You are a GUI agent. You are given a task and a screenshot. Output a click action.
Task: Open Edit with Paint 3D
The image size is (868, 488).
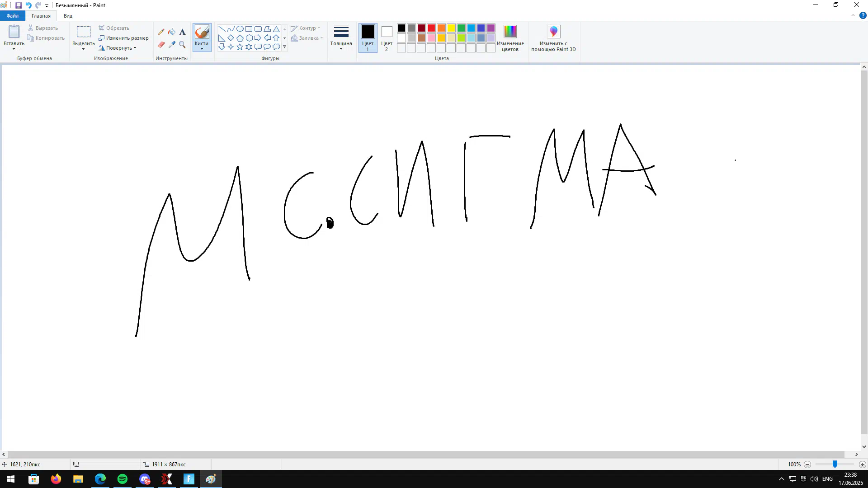(553, 38)
